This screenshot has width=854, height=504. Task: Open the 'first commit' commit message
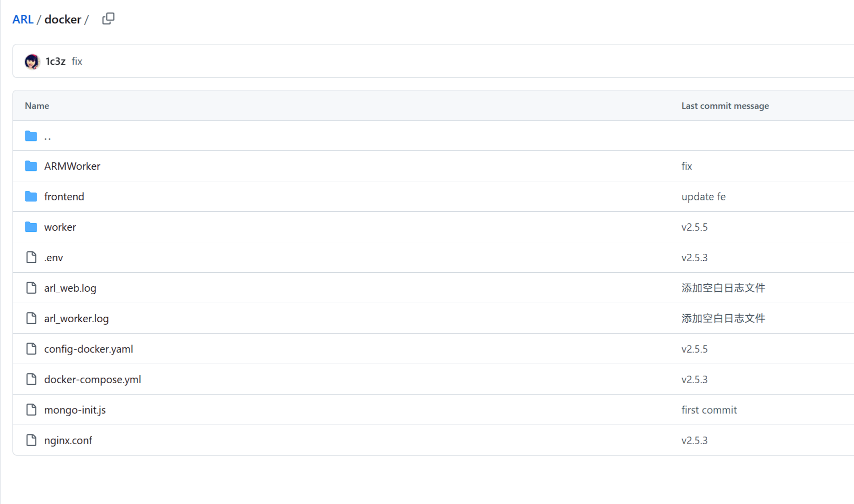[709, 410]
